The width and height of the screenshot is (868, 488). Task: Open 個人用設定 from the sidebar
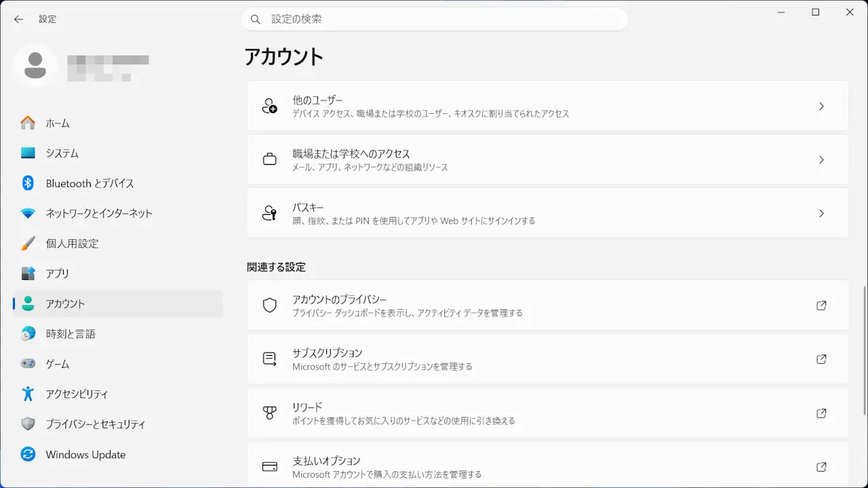click(72, 243)
